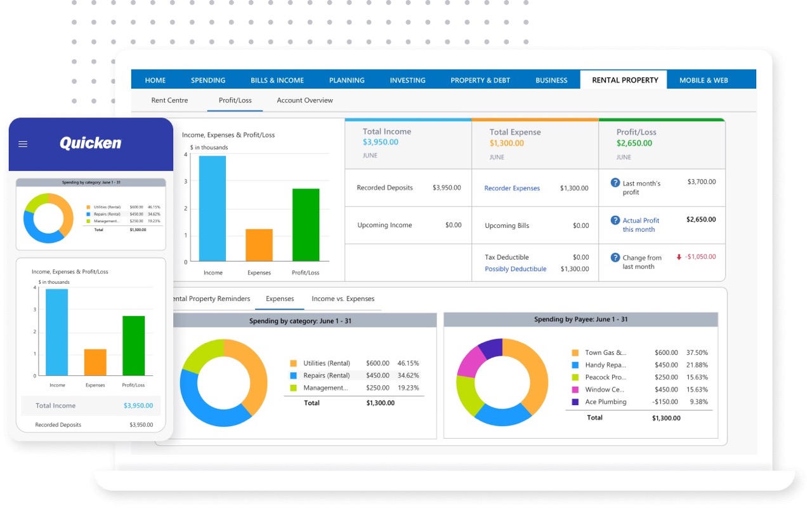Click the Spending by Payee donut chart
Viewport: 812px width, 508px height.
point(502,382)
